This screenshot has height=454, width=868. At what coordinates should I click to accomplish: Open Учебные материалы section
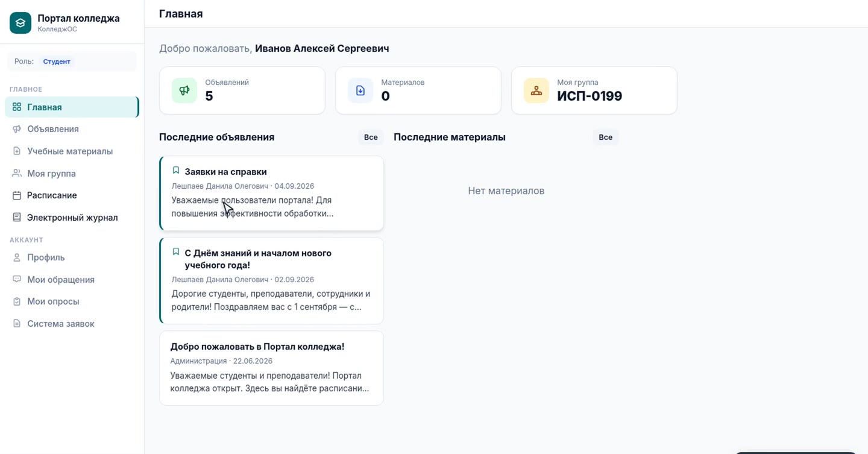point(72,151)
